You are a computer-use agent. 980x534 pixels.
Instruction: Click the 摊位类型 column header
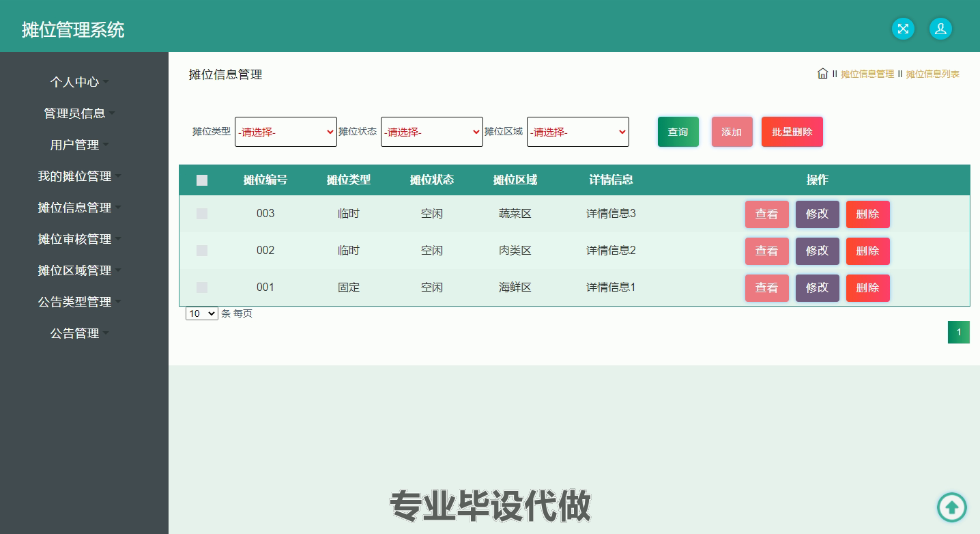(x=349, y=180)
